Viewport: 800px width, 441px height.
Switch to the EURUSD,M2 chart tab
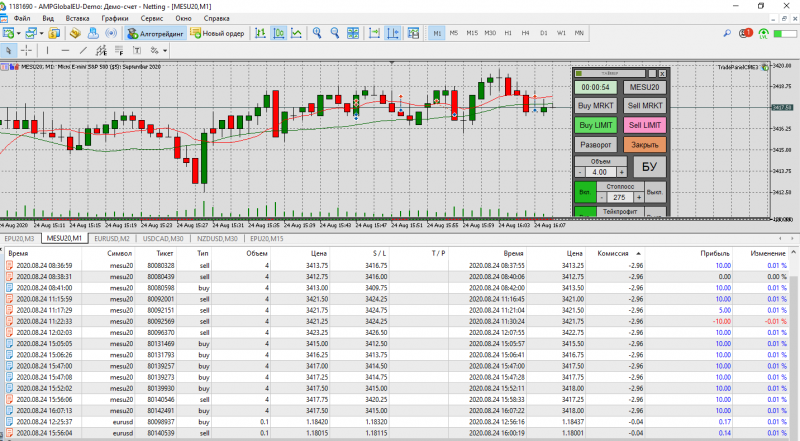pyautogui.click(x=112, y=238)
